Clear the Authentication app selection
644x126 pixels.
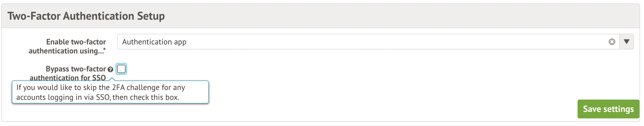point(612,42)
